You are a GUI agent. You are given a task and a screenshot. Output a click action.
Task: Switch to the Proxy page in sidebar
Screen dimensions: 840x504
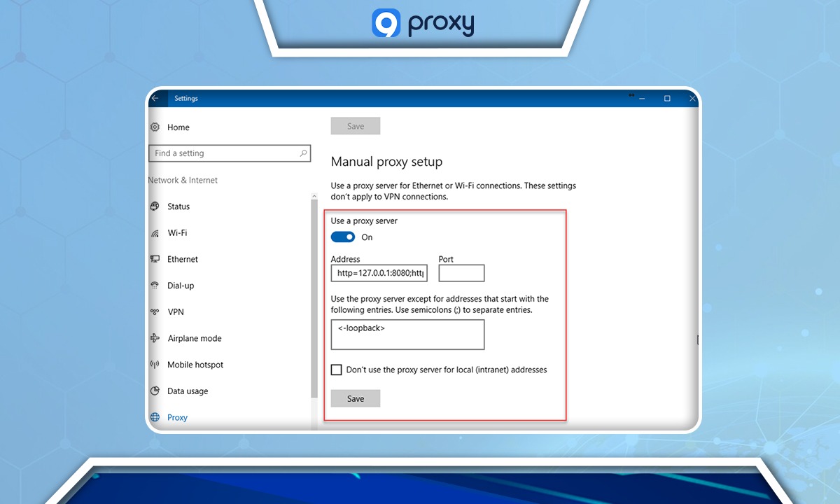tap(176, 417)
